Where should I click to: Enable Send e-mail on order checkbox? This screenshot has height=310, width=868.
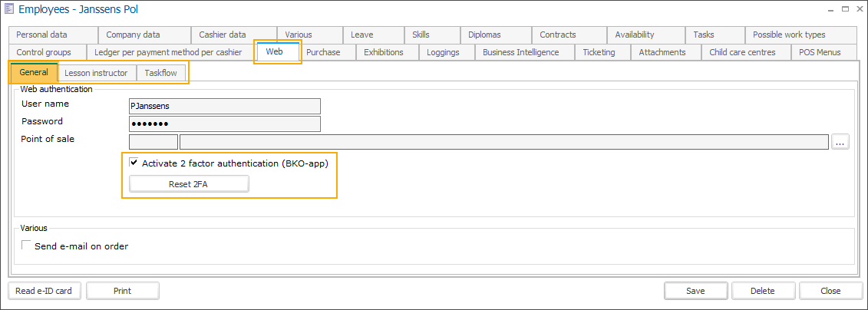pyautogui.click(x=28, y=246)
